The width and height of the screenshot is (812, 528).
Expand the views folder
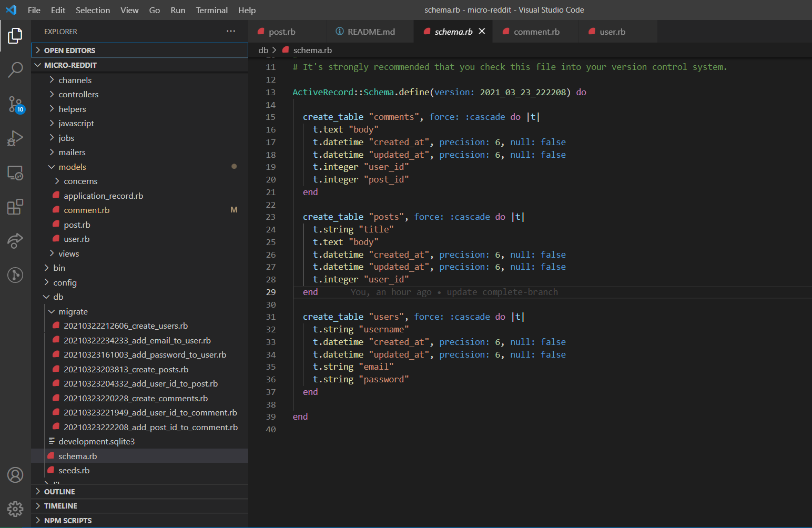click(139, 253)
